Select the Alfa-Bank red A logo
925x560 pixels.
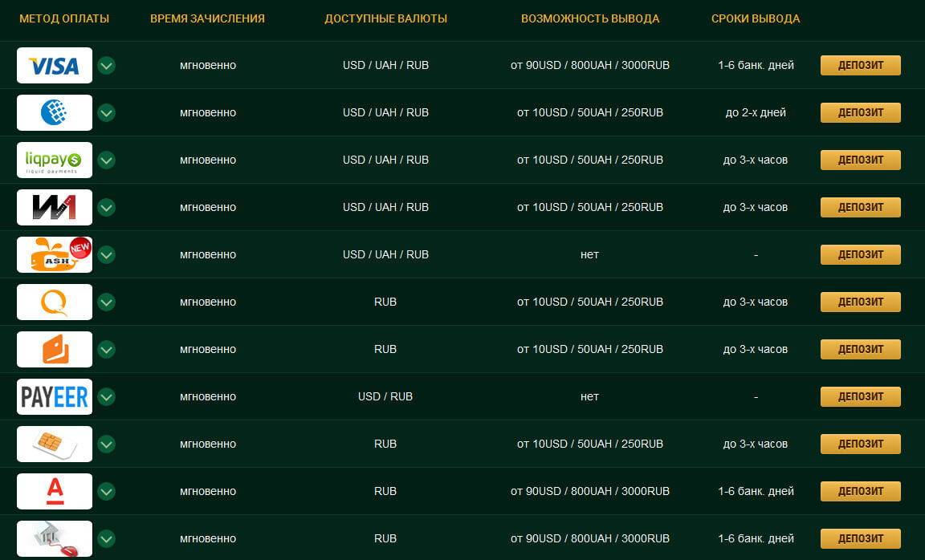click(55, 491)
